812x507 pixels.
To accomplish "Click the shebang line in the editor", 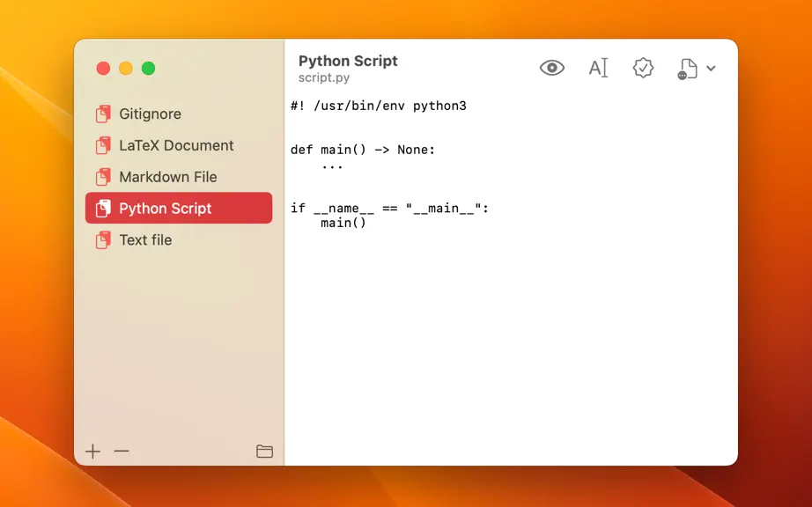I will pos(379,106).
